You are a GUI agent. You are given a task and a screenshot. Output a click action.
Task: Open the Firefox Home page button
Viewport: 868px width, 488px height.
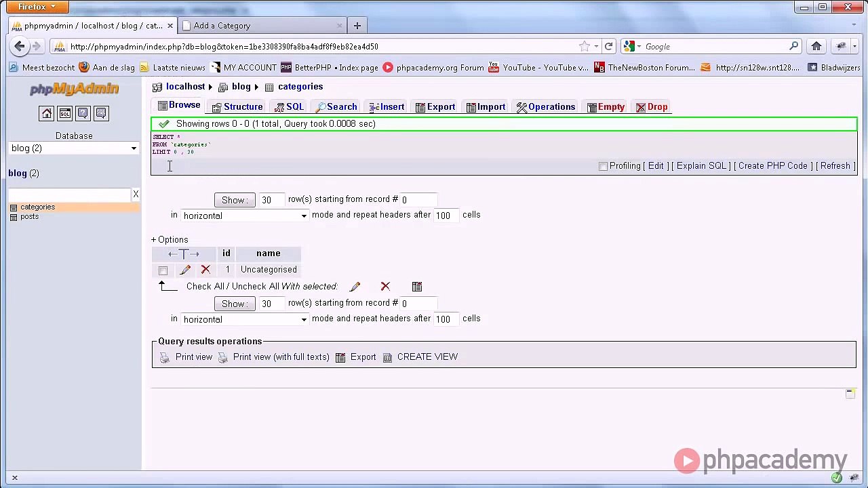[x=816, y=46]
